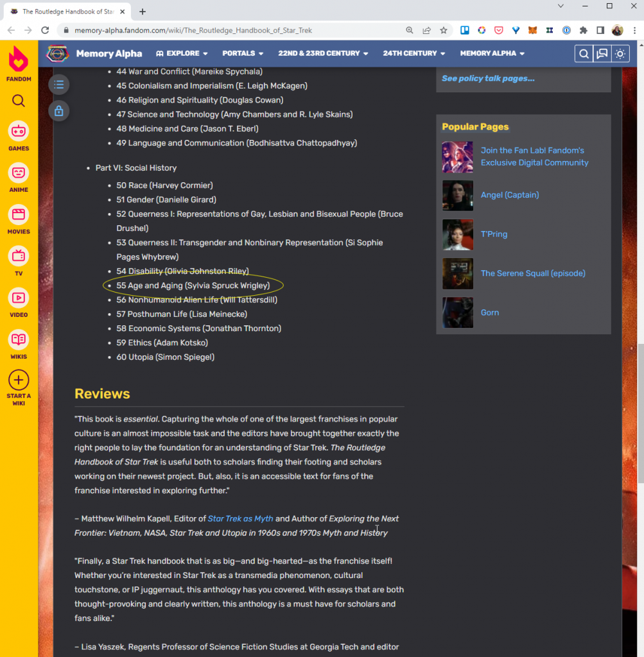644x657 pixels.
Task: Toggle the browser side panel
Action: point(600,30)
